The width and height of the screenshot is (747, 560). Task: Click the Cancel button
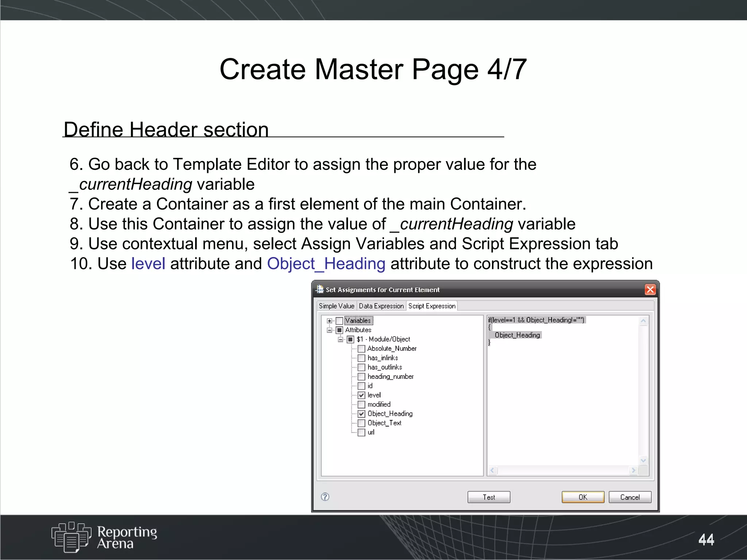[x=630, y=497]
